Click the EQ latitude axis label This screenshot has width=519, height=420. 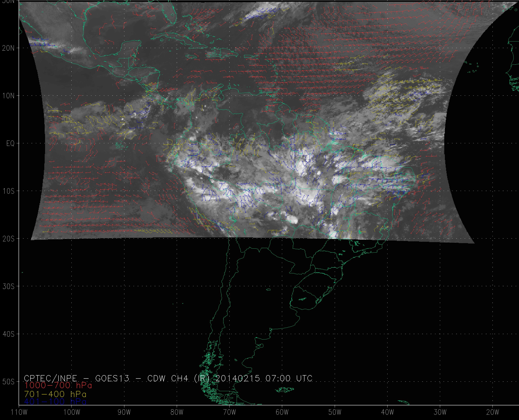[x=10, y=143]
